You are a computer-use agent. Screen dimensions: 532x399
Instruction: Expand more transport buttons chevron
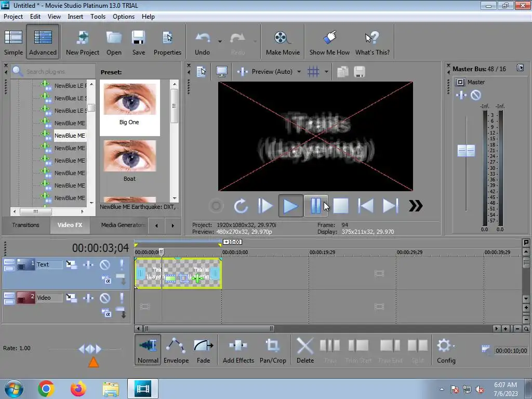416,206
